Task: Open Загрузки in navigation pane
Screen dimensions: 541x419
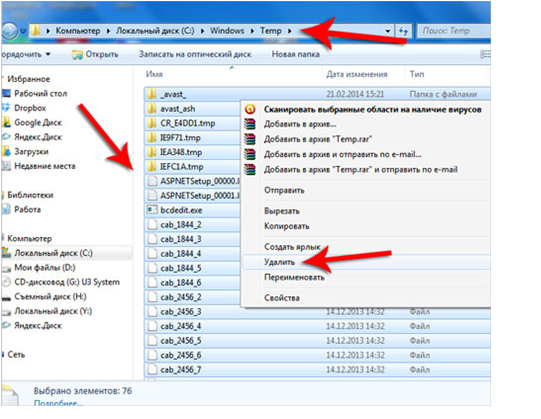Action: click(x=31, y=152)
